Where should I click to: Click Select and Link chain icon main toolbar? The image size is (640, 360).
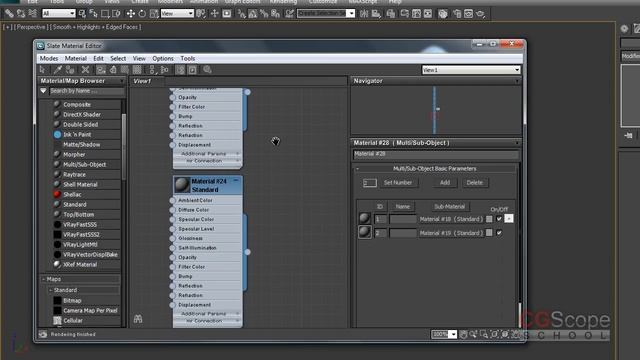click(9, 13)
